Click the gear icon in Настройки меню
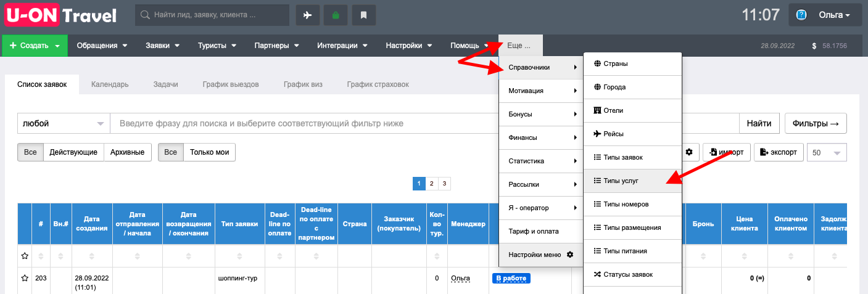868x294 pixels. coord(570,255)
